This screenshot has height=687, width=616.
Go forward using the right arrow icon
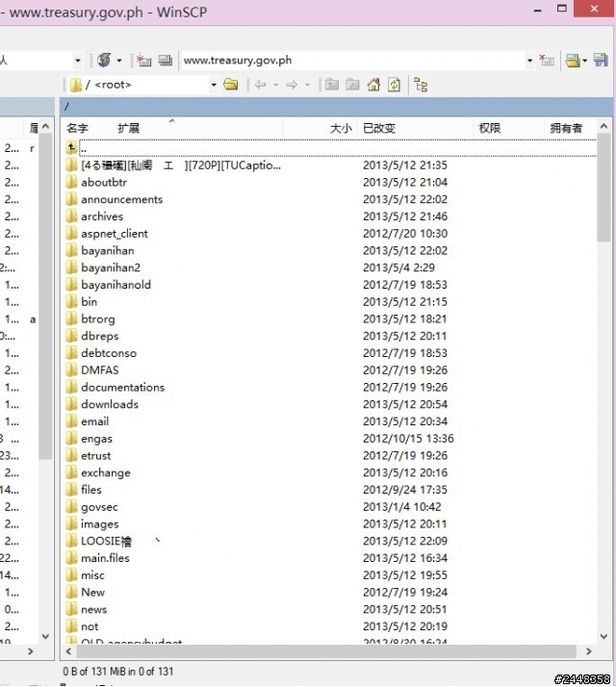pos(292,85)
